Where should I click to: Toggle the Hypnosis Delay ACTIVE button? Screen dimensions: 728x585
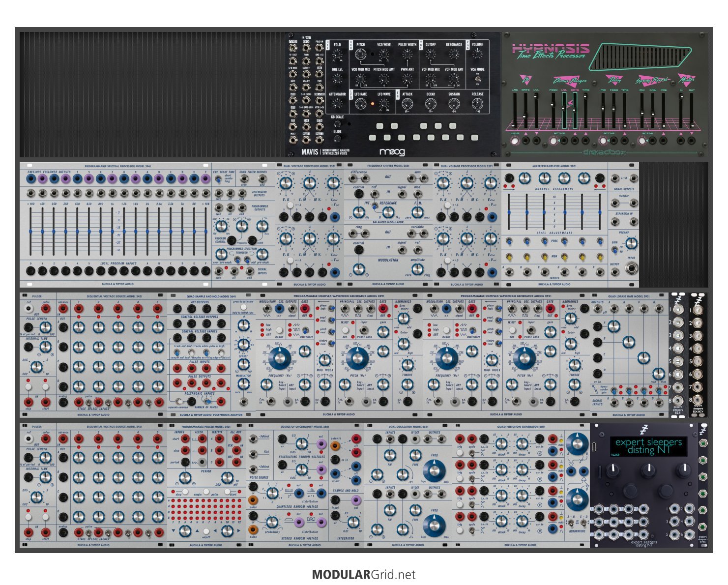(x=603, y=141)
